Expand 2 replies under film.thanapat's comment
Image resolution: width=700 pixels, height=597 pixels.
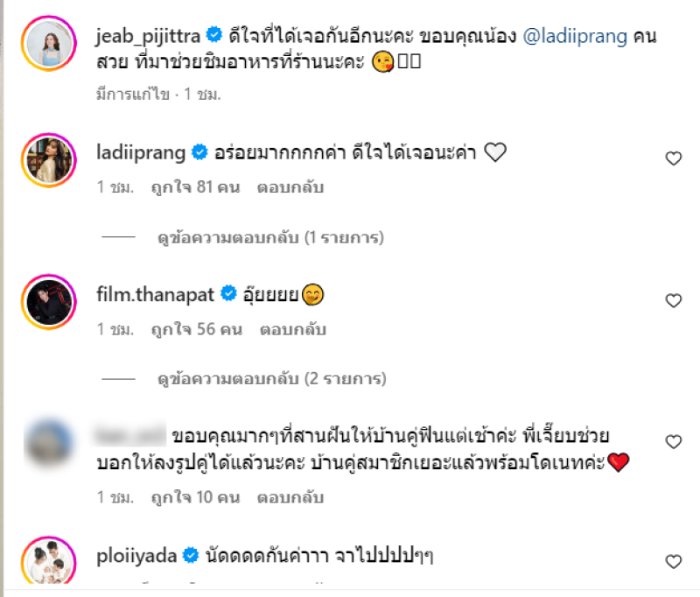(270, 379)
